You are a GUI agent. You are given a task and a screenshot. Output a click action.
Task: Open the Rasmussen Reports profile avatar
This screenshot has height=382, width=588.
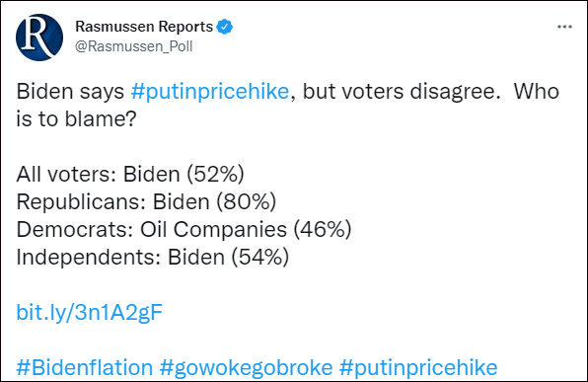pos(39,38)
